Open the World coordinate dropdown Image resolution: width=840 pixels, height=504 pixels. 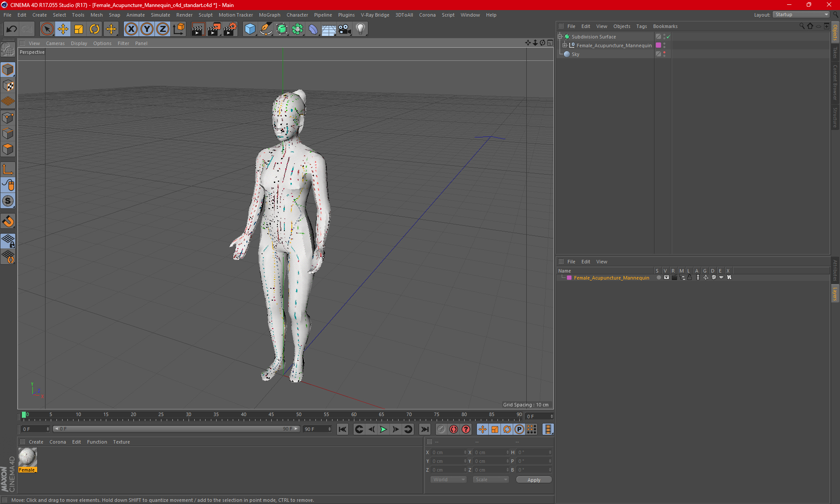448,479
